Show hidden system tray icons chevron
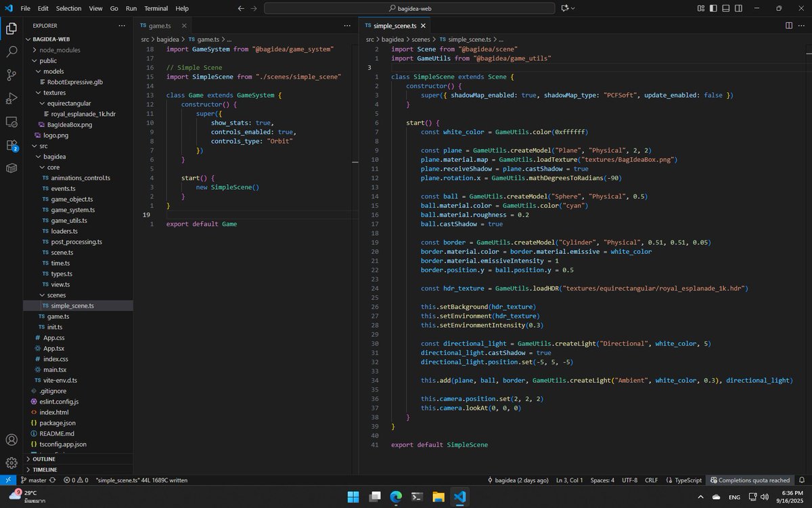 click(x=700, y=496)
